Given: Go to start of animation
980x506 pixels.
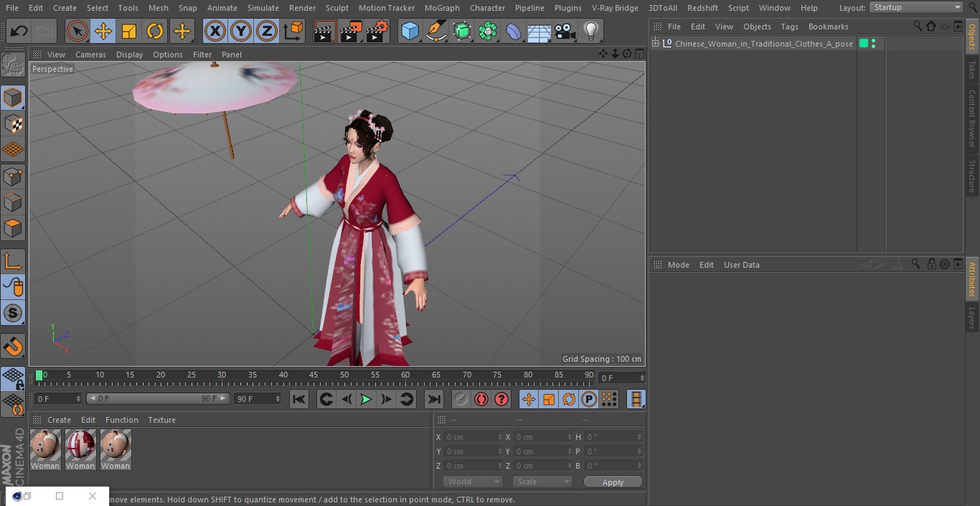Looking at the screenshot, I should [x=299, y=399].
